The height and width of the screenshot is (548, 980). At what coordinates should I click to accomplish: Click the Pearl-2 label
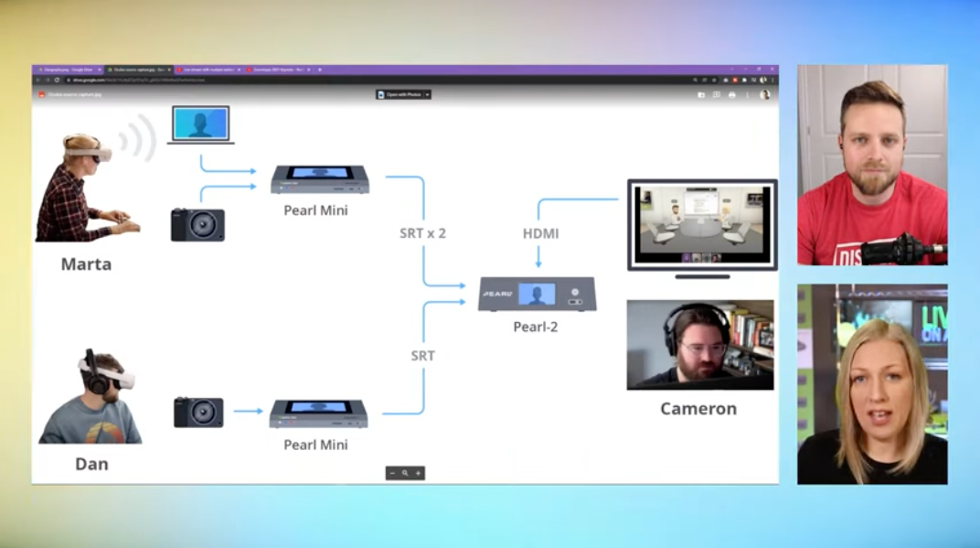pos(536,327)
